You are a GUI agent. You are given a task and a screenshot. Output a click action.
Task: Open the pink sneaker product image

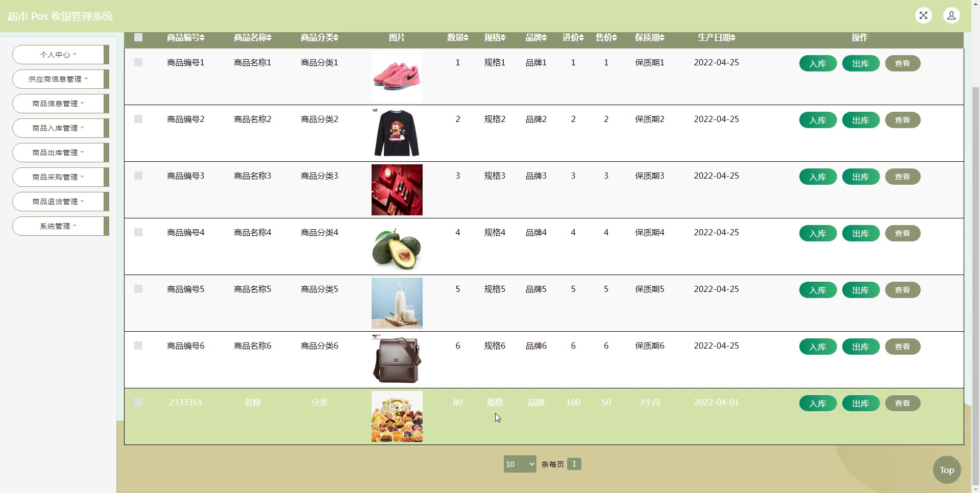tap(397, 77)
